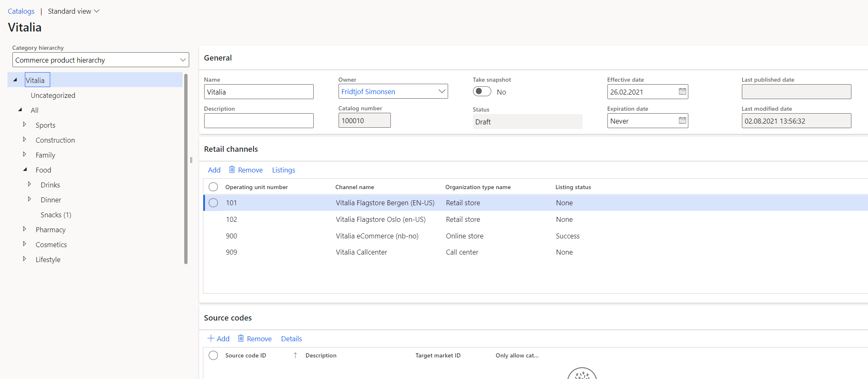The height and width of the screenshot is (379, 868).
Task: Open the Fridtjof Simonsen owner link
Action: pos(368,92)
